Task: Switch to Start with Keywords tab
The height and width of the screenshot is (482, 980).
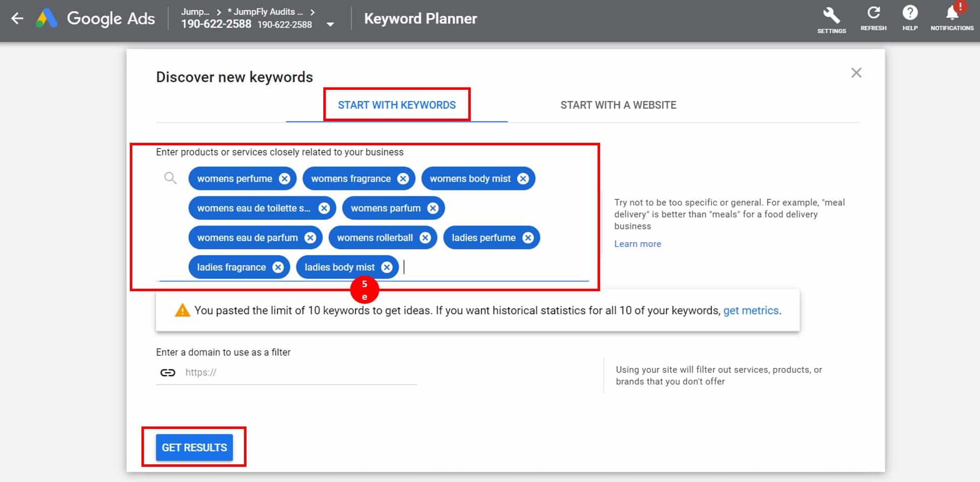Action: tap(397, 105)
